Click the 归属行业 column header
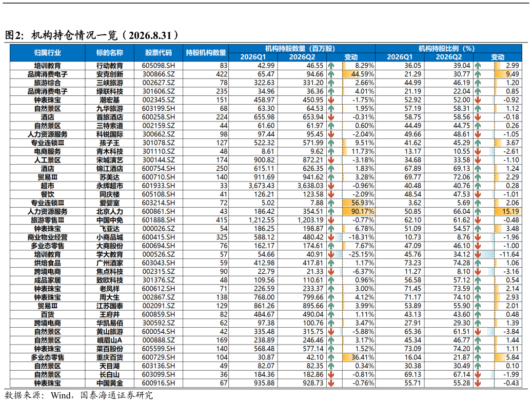This screenshot has height=402, width=532. click(48, 53)
